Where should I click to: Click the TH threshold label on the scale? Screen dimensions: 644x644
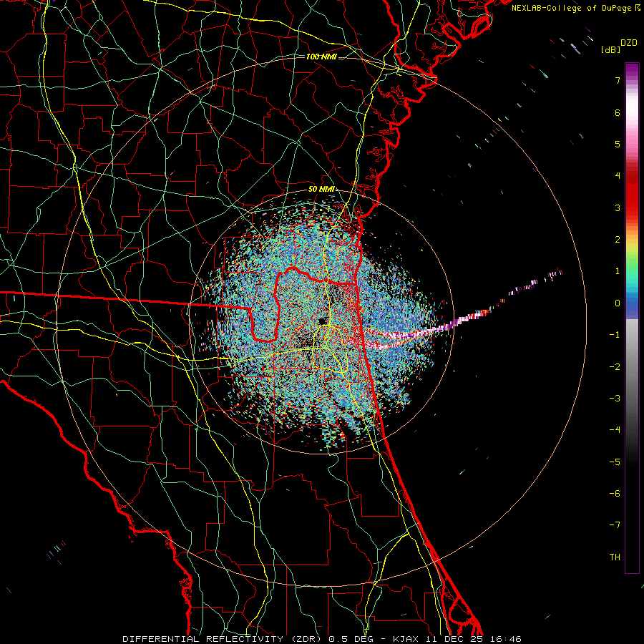click(x=615, y=557)
